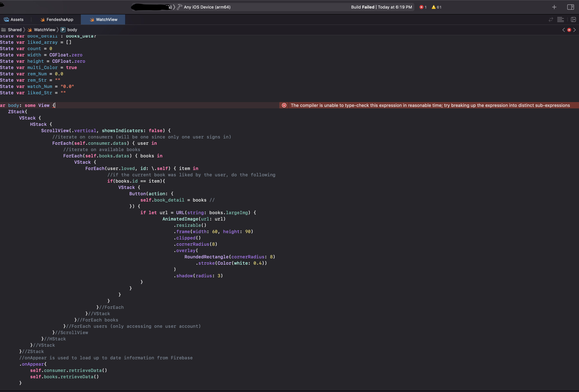Click the '.cornerRadius(8)' modifier line
Viewport: 579px width, 392px height.
(195, 244)
